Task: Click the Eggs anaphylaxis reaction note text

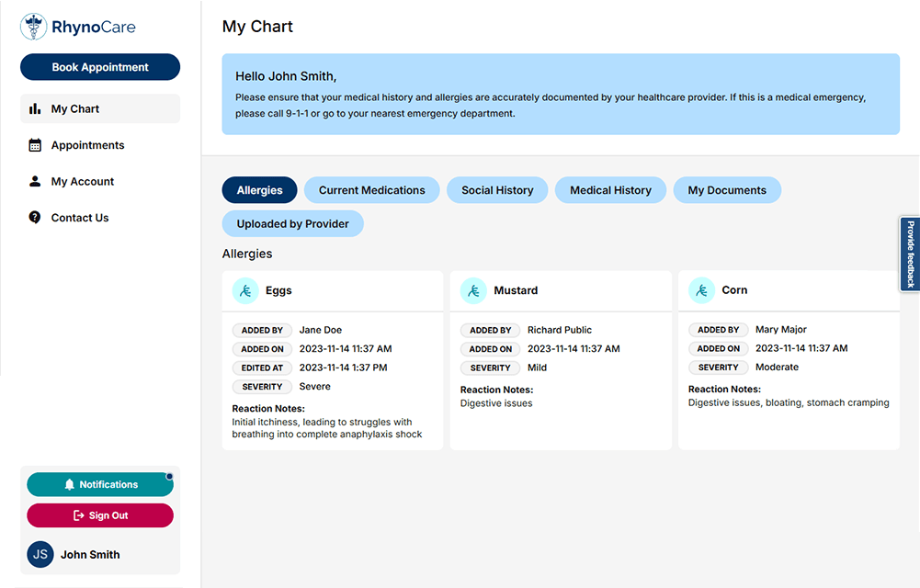Action: [x=327, y=428]
